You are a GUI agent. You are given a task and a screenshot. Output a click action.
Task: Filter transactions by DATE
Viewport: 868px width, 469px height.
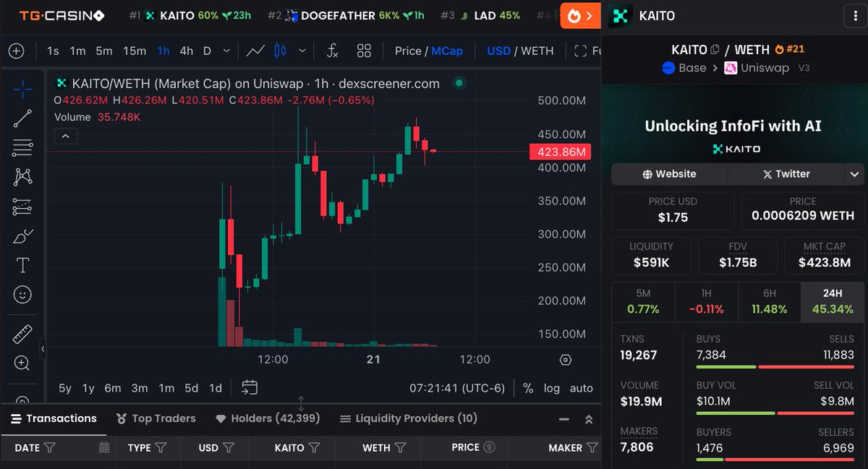(x=50, y=447)
